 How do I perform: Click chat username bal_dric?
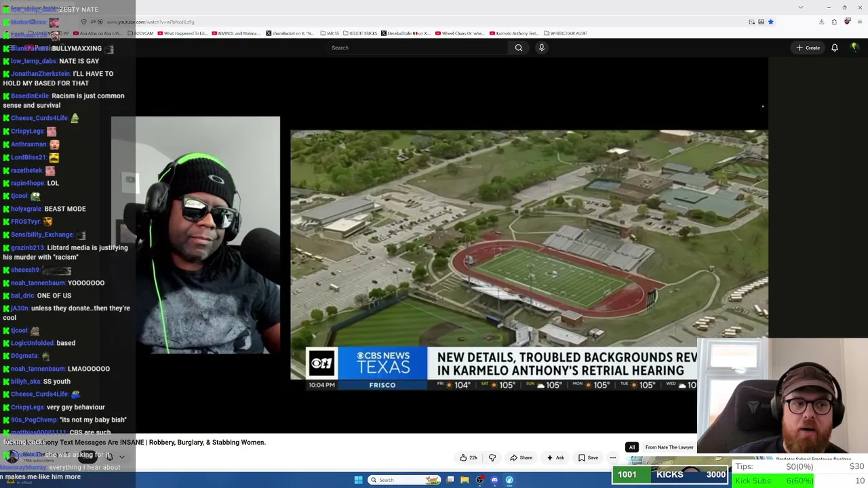click(x=22, y=296)
